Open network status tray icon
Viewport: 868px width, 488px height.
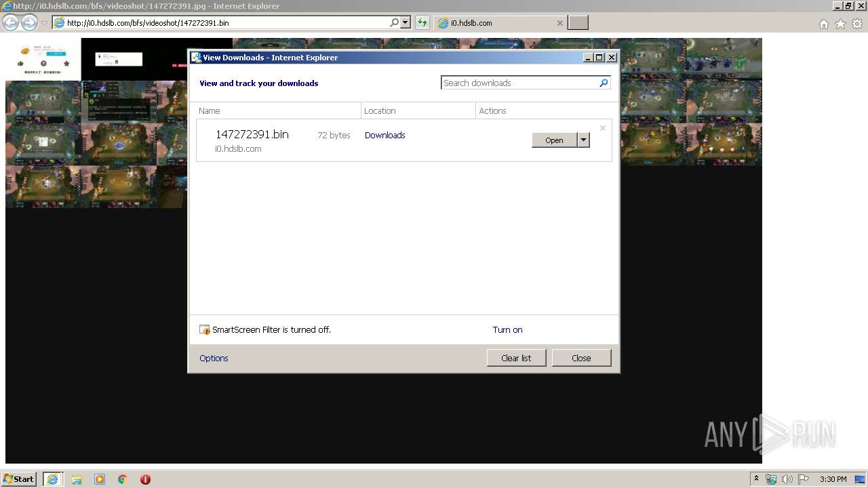[x=771, y=479]
